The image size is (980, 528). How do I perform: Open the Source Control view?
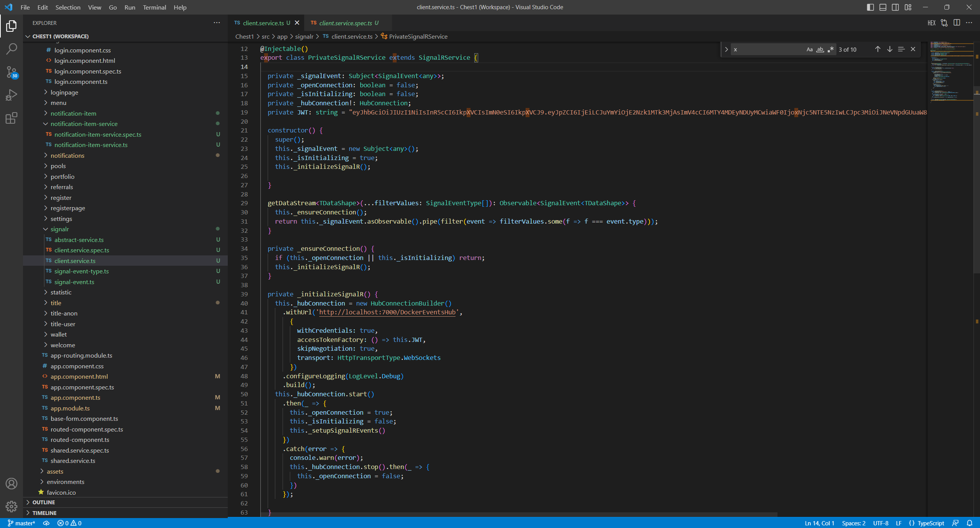[x=11, y=72]
